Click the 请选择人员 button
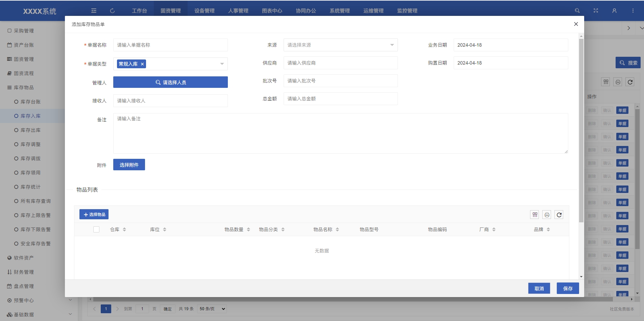Image resolution: width=644 pixels, height=321 pixels. coord(170,82)
